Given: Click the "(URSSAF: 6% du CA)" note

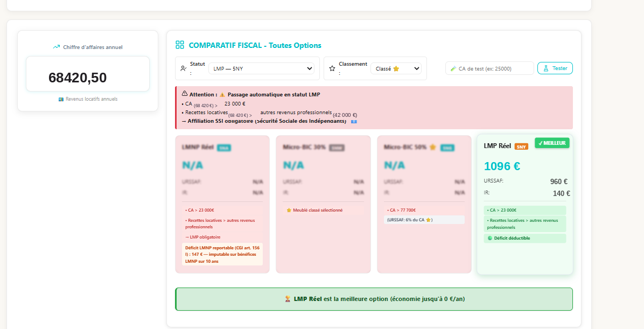Looking at the screenshot, I should pyautogui.click(x=424, y=220).
